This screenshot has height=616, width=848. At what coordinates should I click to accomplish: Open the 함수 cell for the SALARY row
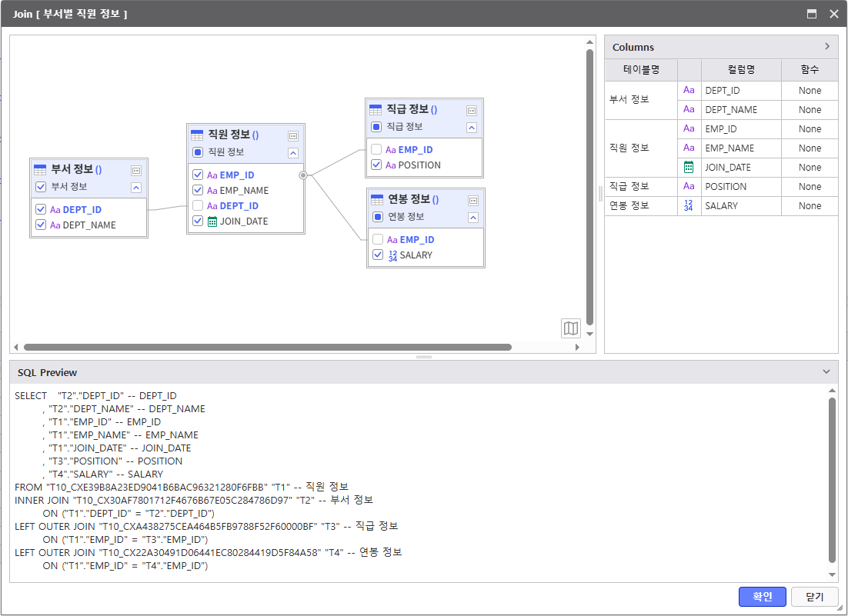(810, 206)
